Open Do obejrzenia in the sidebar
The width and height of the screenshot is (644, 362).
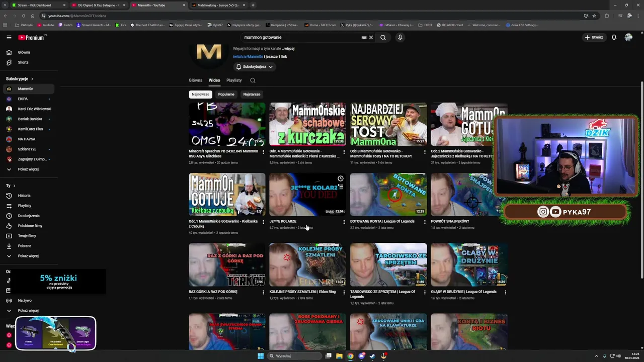30,216
